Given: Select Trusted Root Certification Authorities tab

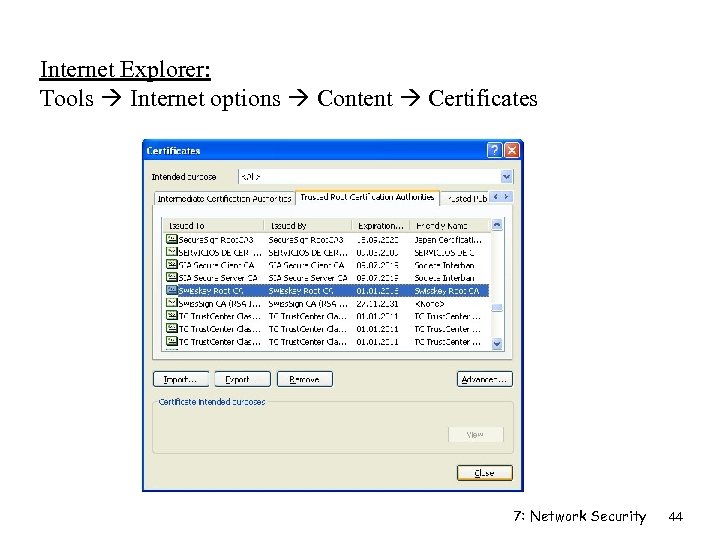Looking at the screenshot, I should [x=367, y=197].
